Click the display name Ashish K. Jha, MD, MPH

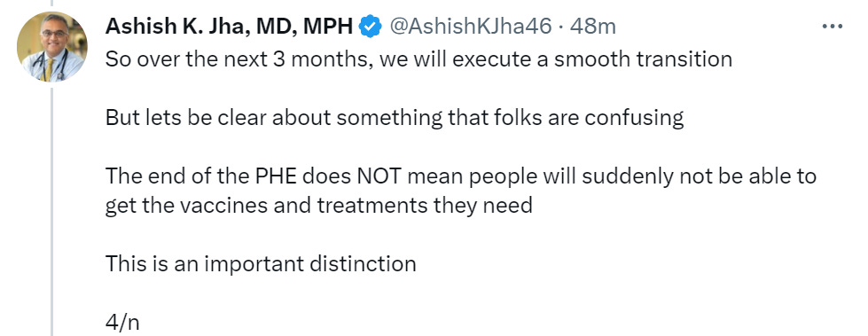(x=229, y=26)
